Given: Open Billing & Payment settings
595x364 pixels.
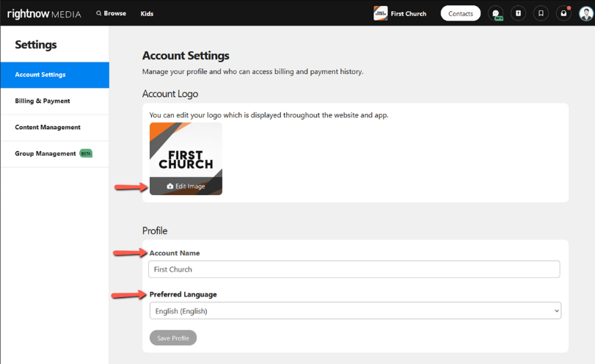Looking at the screenshot, I should point(54,101).
